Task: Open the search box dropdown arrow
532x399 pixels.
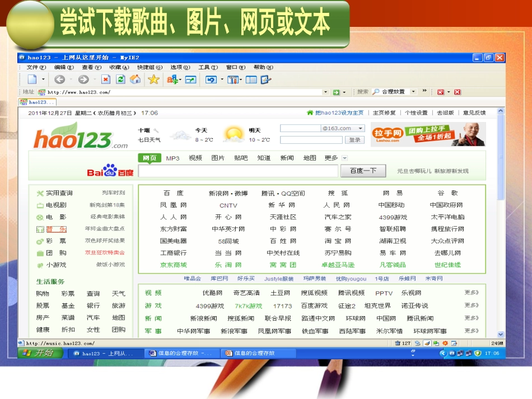Action: click(413, 92)
